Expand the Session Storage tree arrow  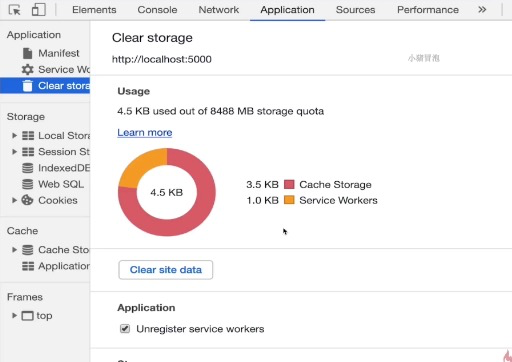point(14,152)
